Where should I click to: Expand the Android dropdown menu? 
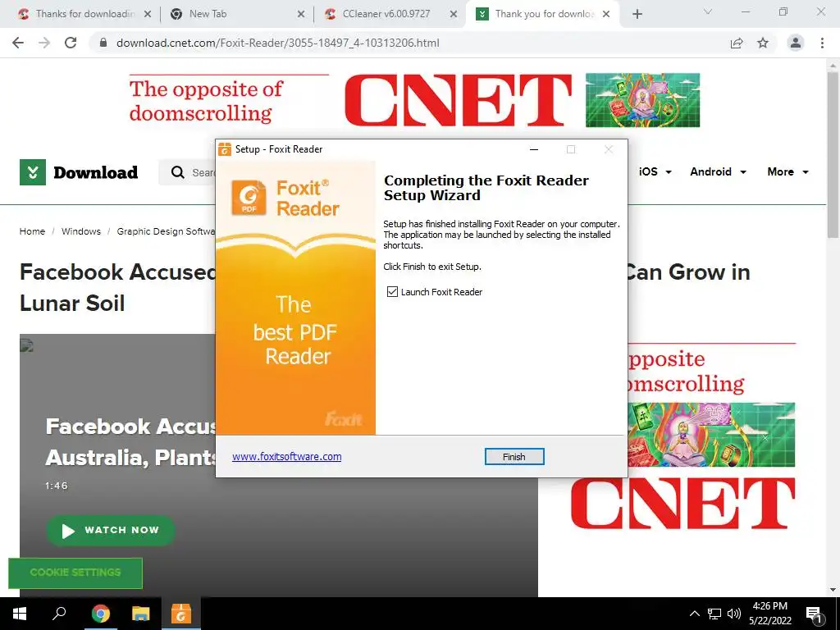[718, 172]
